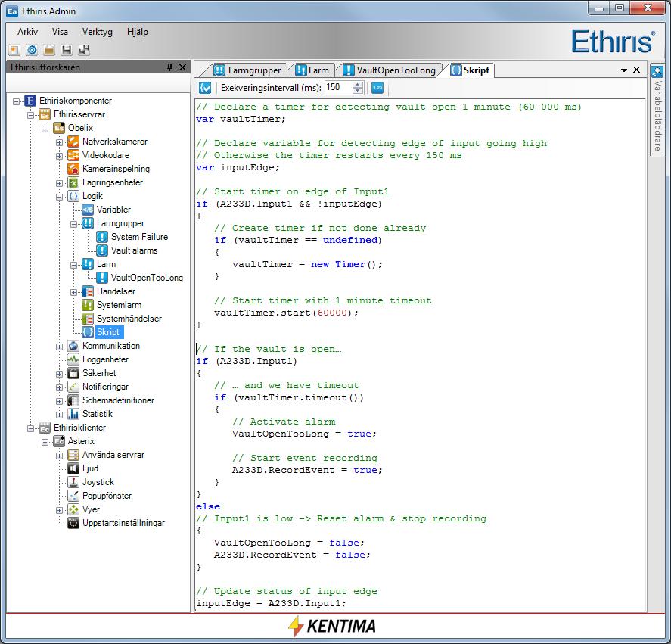Expand the Schemadefinitioner node
The height and width of the screenshot is (644, 671).
coord(59,401)
